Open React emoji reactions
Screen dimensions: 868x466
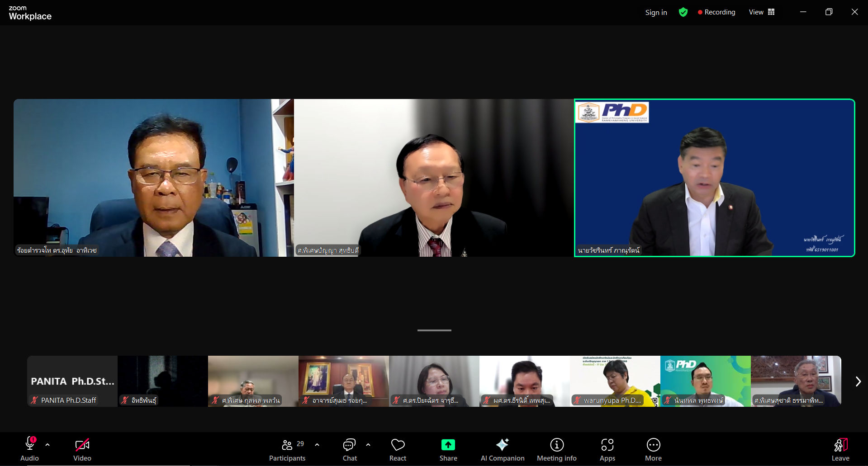coord(398,450)
